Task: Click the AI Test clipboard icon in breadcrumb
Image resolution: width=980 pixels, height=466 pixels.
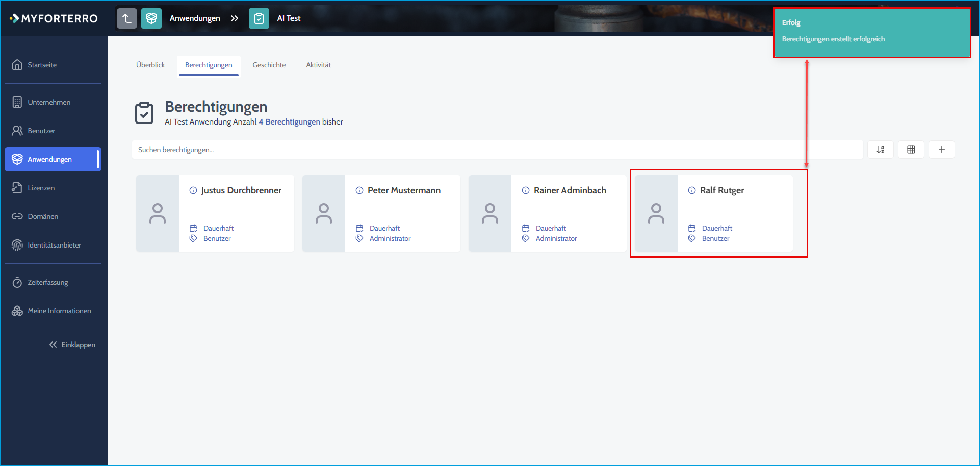Action: [x=259, y=18]
